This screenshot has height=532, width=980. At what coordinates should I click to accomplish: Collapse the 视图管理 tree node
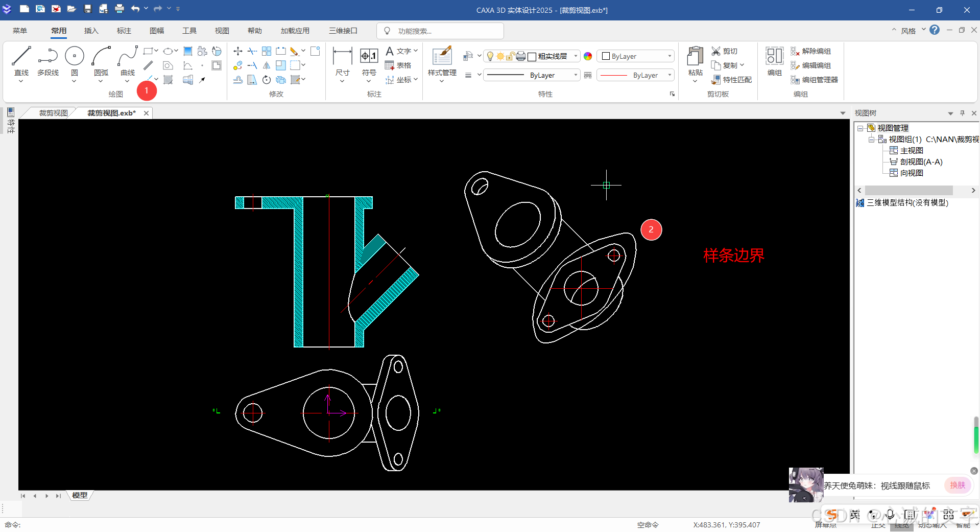point(860,128)
